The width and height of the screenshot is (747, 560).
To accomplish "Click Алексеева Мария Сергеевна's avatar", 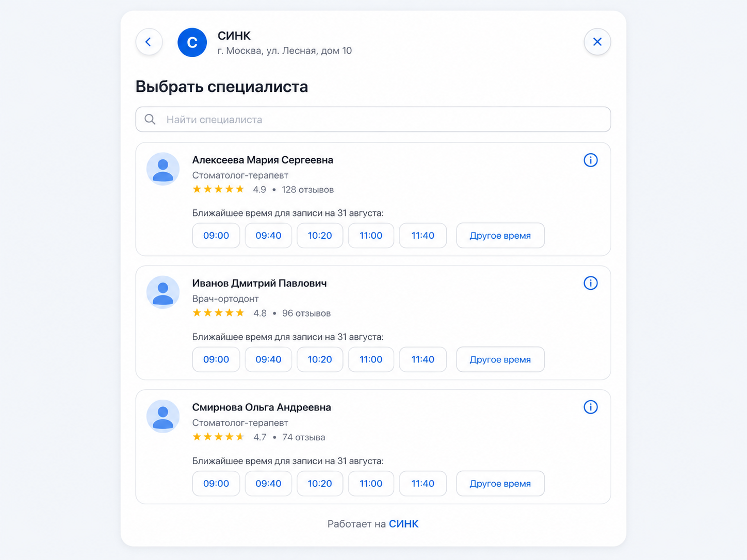I will (163, 169).
